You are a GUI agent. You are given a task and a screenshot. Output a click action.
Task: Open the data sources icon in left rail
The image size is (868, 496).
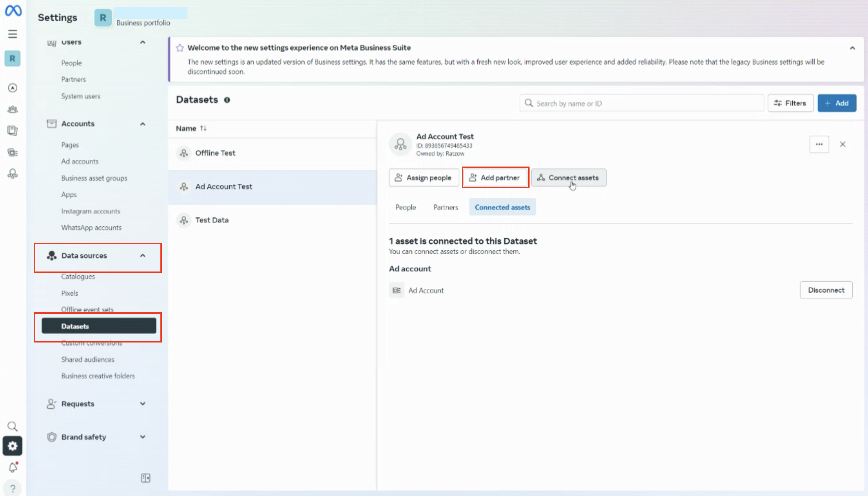click(x=13, y=174)
